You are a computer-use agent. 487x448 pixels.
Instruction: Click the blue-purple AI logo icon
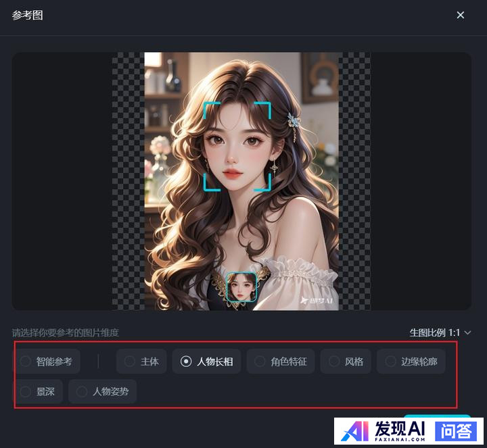[352, 431]
